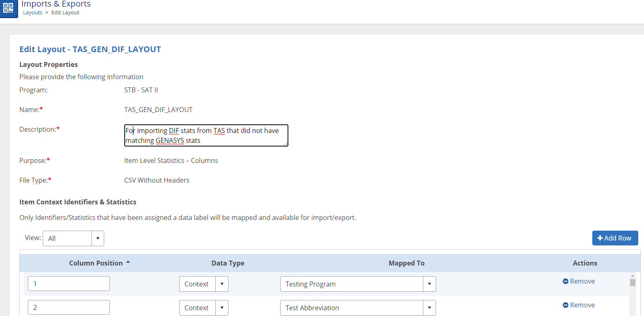644x316 pixels.
Task: Click the STB - SAT II program value
Action: 141,90
